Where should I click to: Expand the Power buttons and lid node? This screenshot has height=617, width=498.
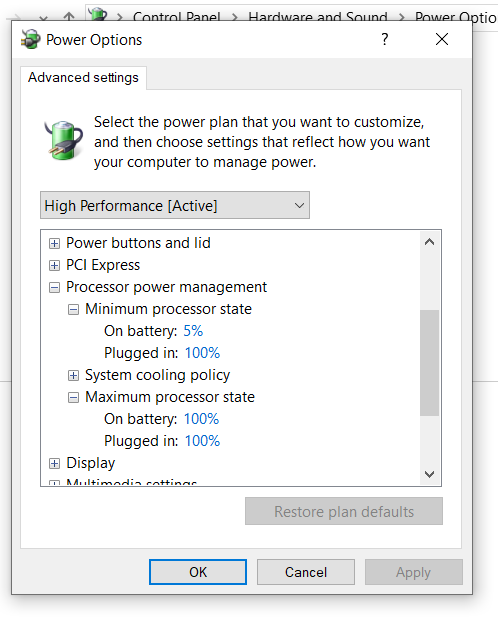54,244
